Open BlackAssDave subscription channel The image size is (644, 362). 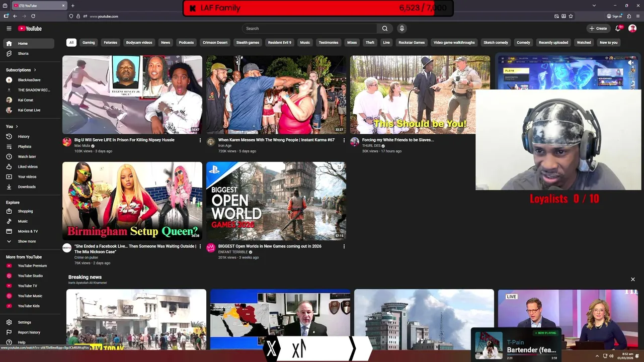(28, 80)
